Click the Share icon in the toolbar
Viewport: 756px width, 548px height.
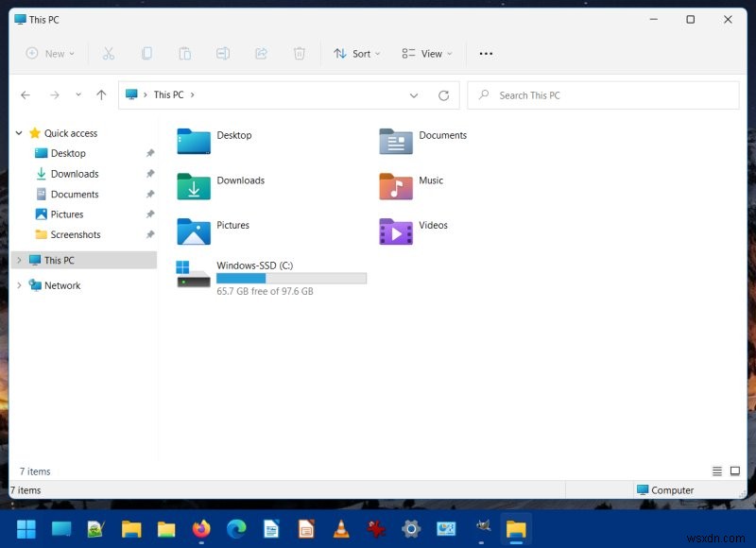click(261, 54)
